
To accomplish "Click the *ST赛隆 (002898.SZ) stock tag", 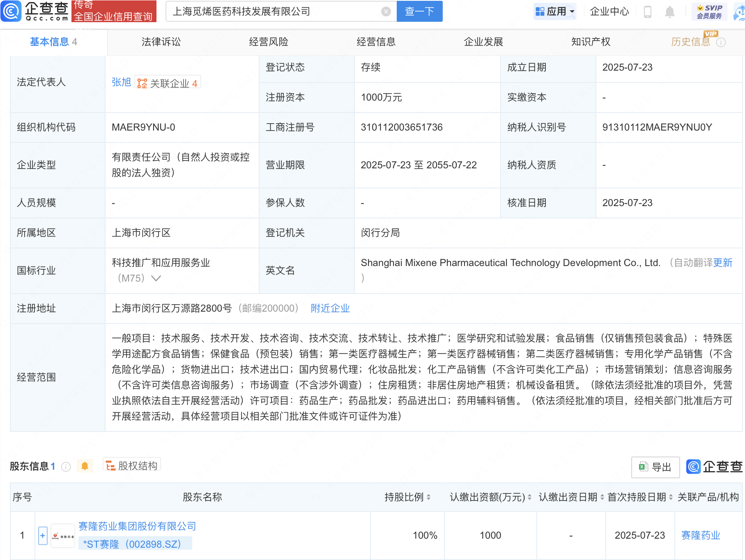I will pyautogui.click(x=135, y=544).
